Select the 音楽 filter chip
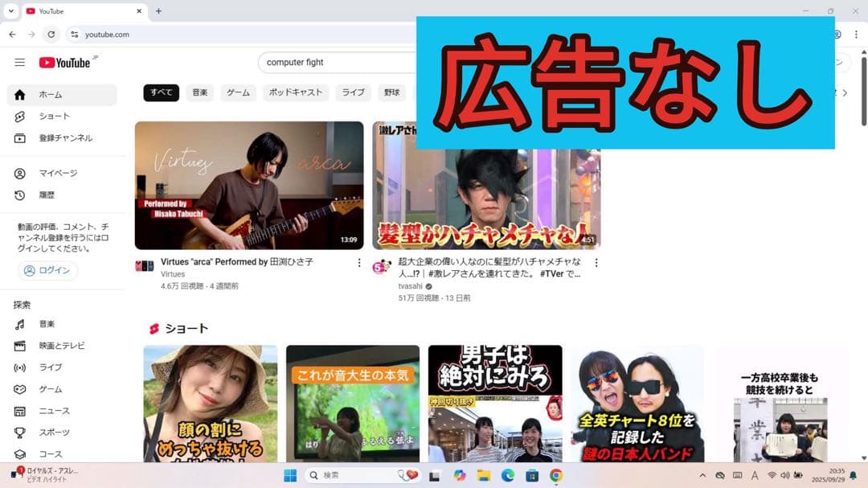The height and width of the screenshot is (488, 868). 200,92
